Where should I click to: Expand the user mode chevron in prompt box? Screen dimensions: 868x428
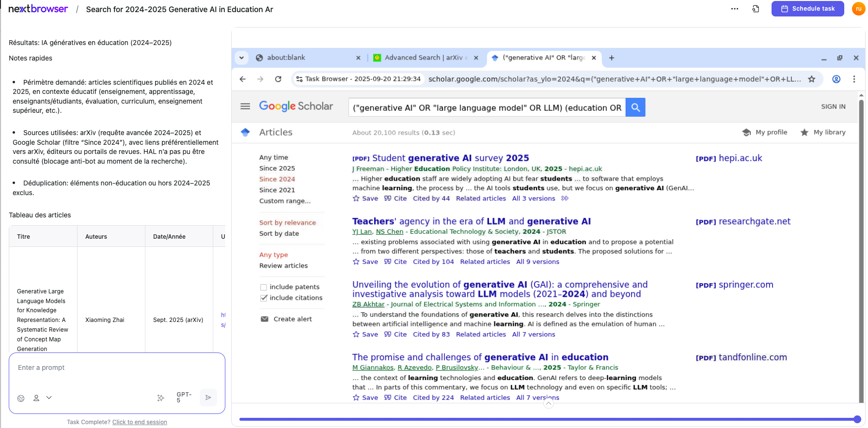pyautogui.click(x=49, y=397)
